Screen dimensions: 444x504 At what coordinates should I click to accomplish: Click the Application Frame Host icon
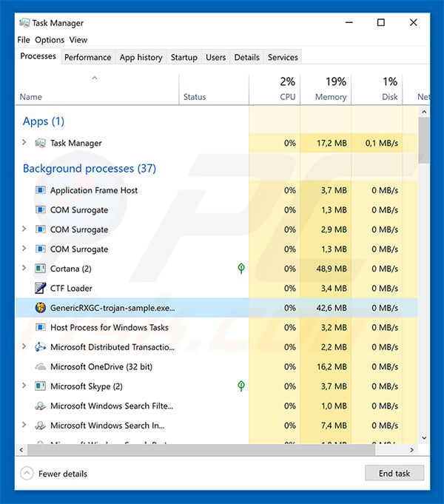tap(40, 190)
